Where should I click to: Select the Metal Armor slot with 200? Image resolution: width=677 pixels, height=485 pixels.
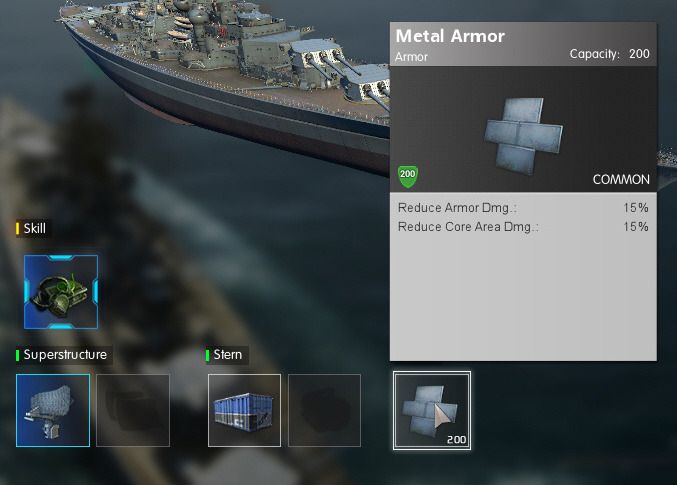point(432,410)
